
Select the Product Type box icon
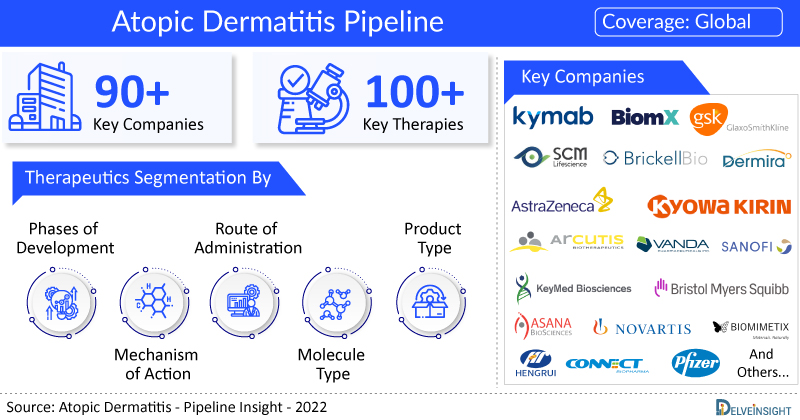[x=431, y=303]
